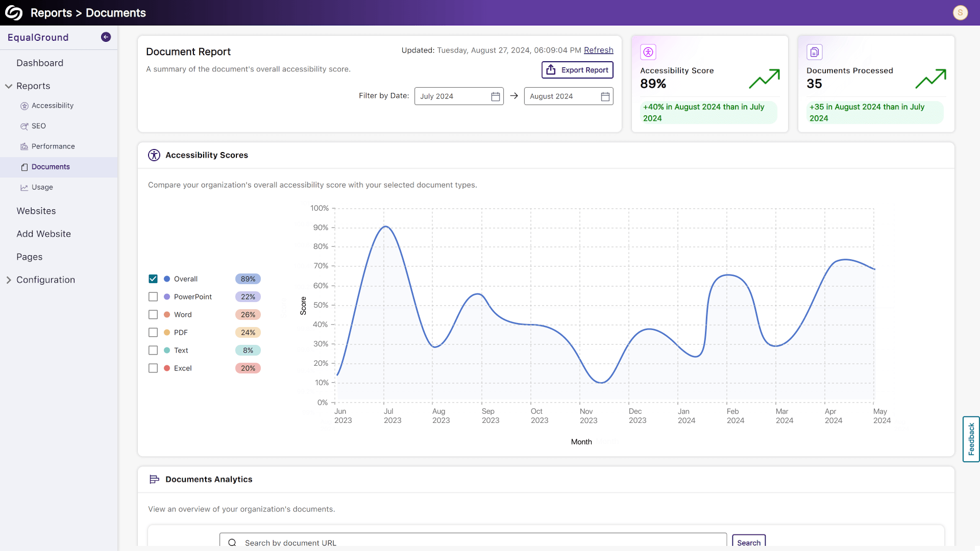Click the "+35 in August 2024" green label
Image resolution: width=980 pixels, height=551 pixels.
point(875,112)
